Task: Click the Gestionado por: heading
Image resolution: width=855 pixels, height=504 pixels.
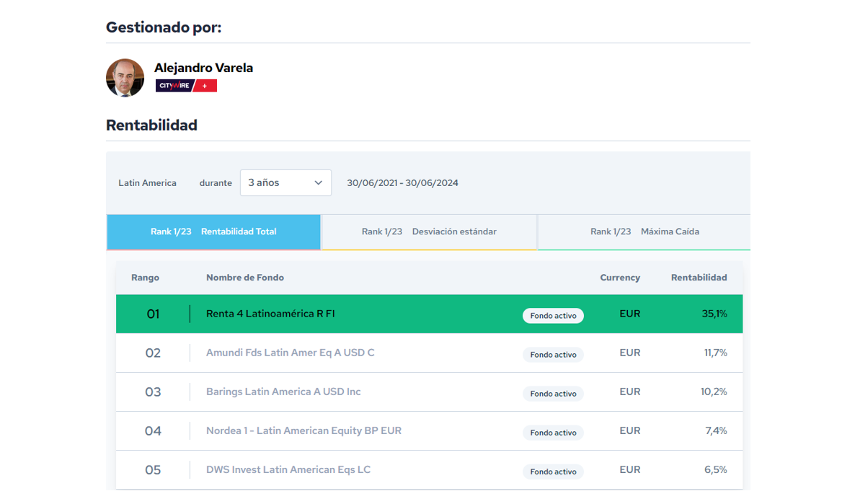Action: pos(164,27)
